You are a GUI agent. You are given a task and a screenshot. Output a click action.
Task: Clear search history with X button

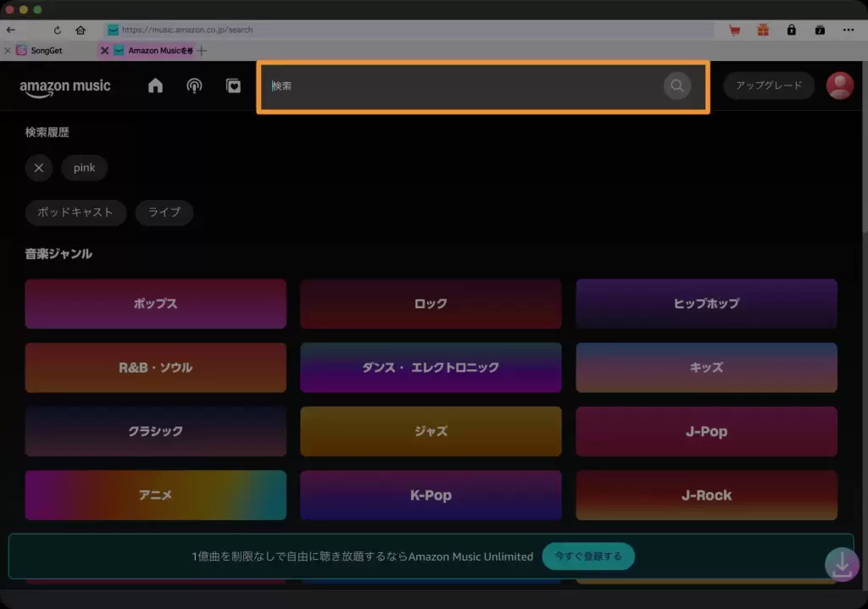38,168
